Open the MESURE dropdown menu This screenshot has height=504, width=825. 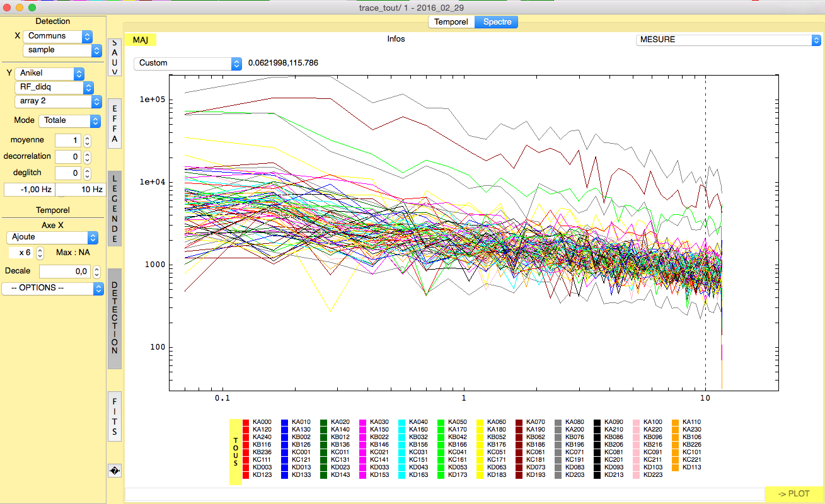coord(727,40)
